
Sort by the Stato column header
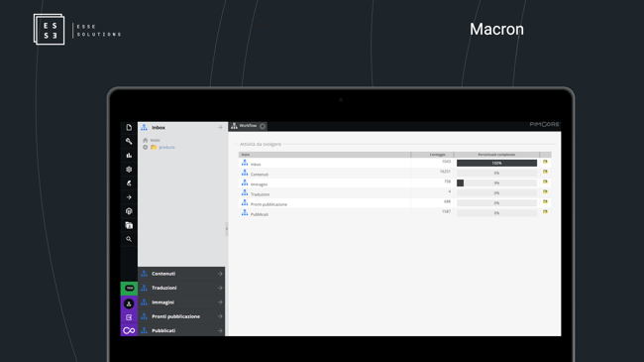click(324, 155)
